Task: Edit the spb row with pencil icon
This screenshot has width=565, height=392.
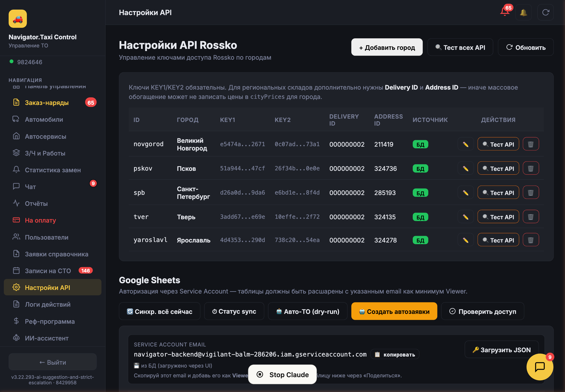Action: pyautogui.click(x=465, y=193)
